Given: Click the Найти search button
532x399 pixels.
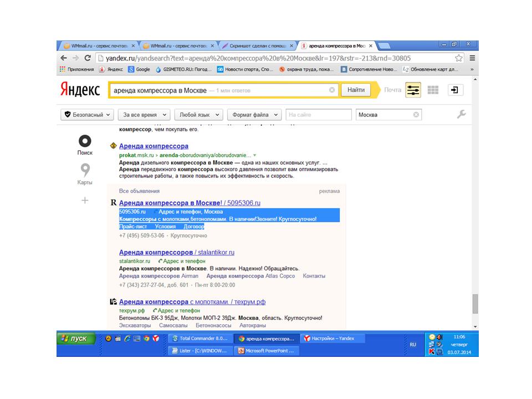Looking at the screenshot, I should [356, 90].
